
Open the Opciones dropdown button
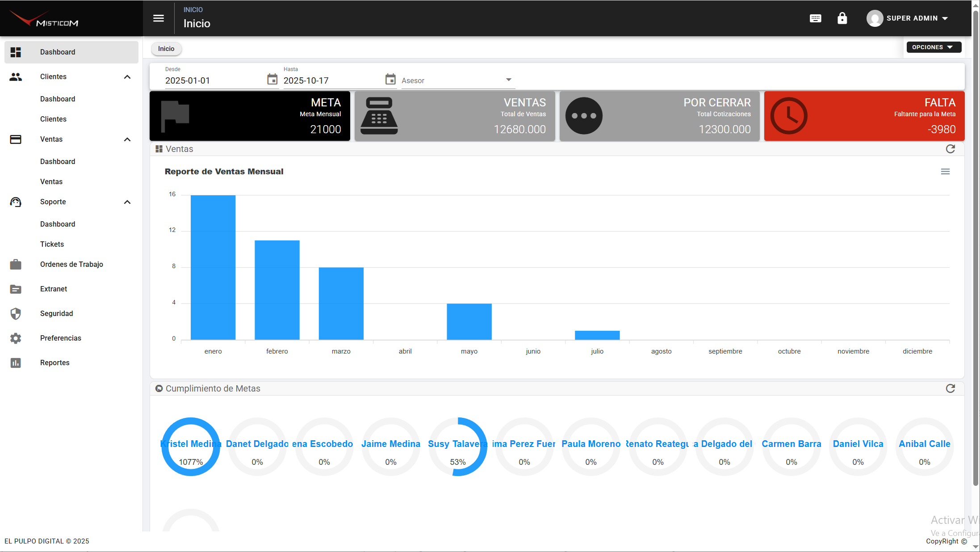933,47
